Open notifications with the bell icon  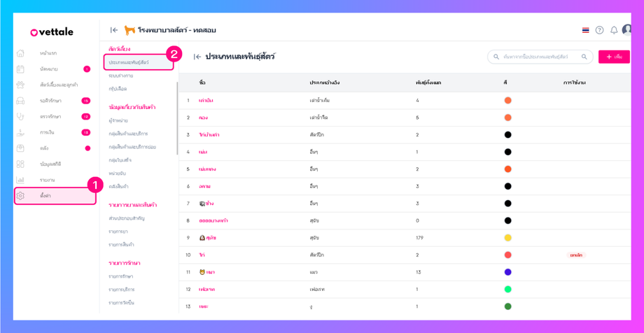614,30
